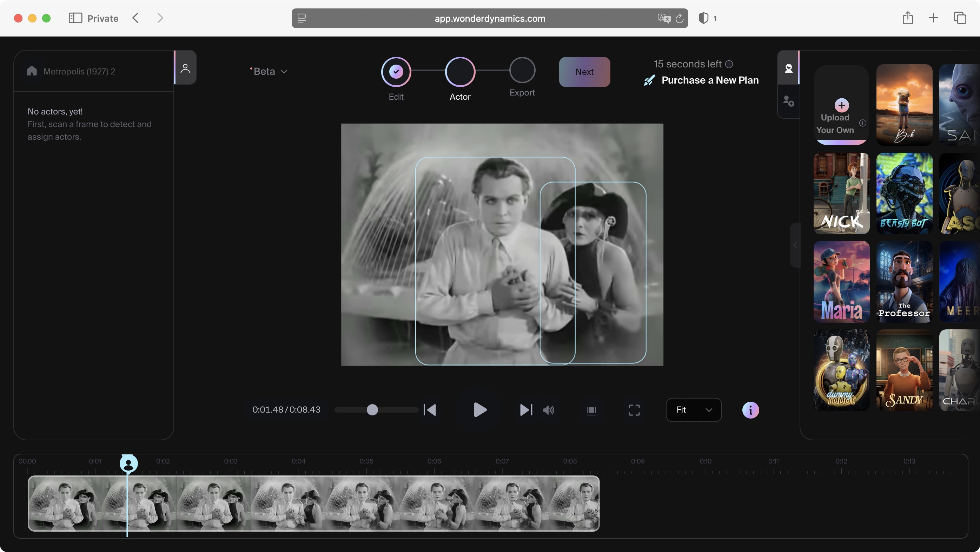Click the info icon next to 15 seconds left
Screen dimensions: 980x552
(729, 64)
